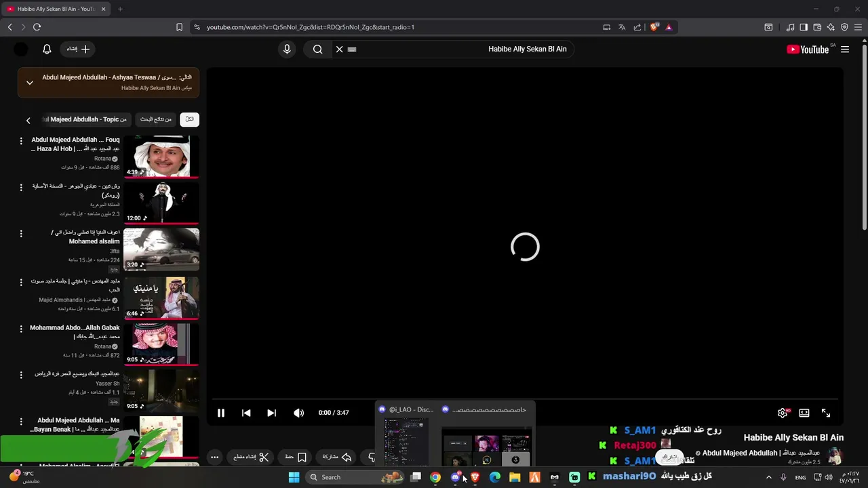Open the Majid Almohandis 6:46 thumbnail

(x=161, y=297)
